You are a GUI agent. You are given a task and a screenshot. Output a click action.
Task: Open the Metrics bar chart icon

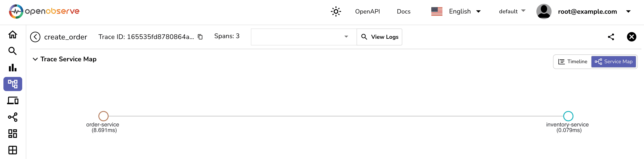13,68
